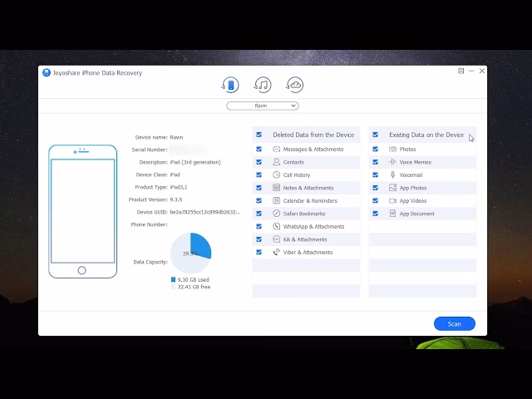Click the Safari Bookmarks compass icon
The height and width of the screenshot is (399, 532).
(277, 214)
